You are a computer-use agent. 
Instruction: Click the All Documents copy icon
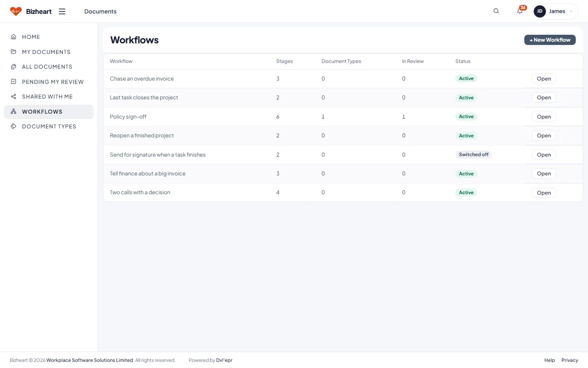13,67
